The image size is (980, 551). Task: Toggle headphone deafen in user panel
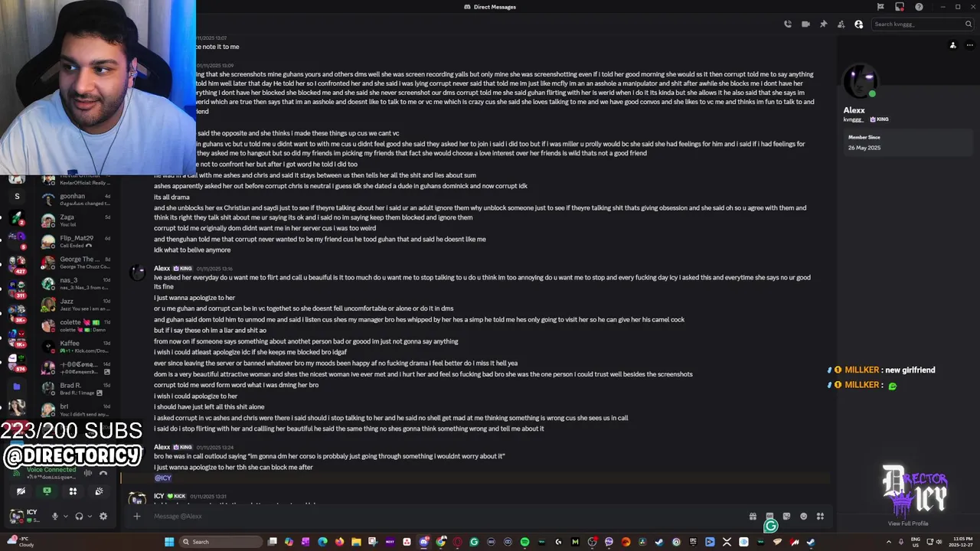[79, 517]
